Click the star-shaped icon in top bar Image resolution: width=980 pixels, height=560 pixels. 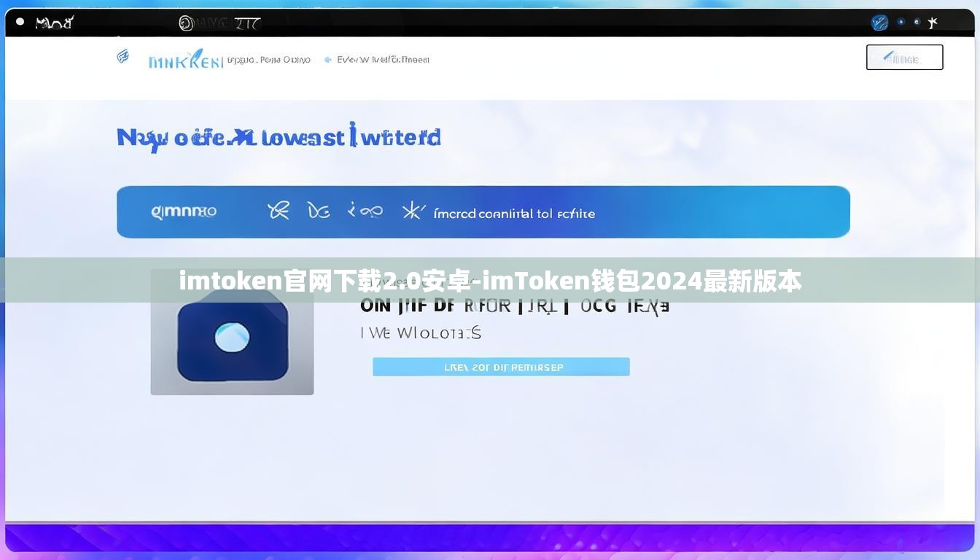[932, 23]
